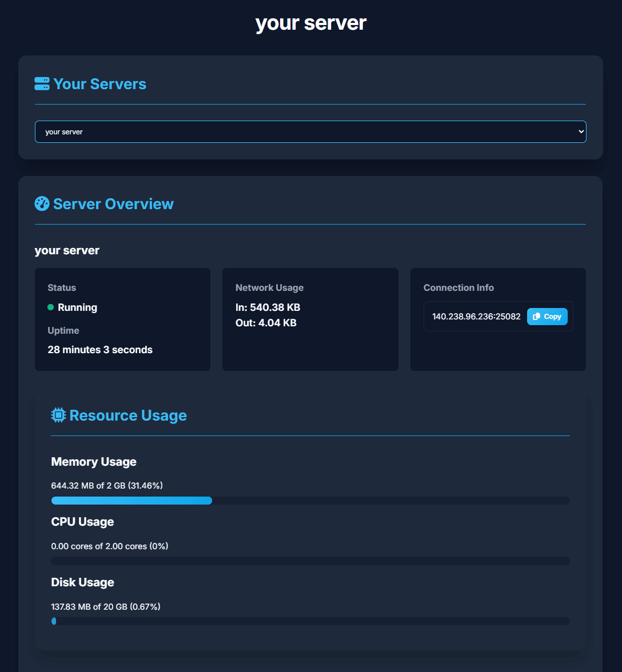Click the Resource Usage heading

tap(128, 415)
